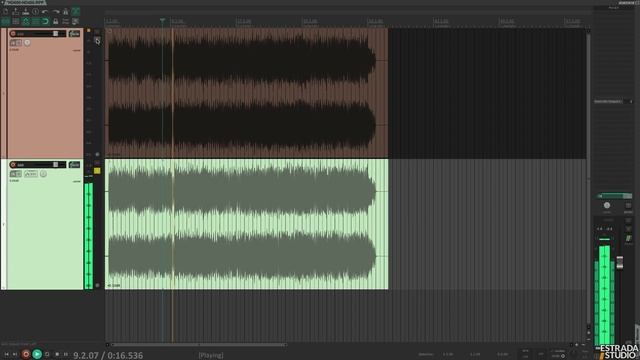
Task: Click mute/solo button on the green track
Action: tap(16, 174)
